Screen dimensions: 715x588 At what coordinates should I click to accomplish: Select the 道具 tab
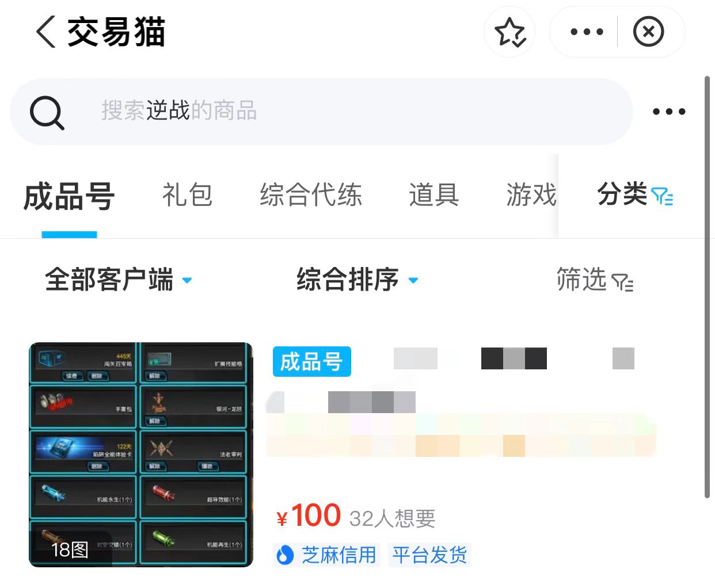[x=434, y=194]
